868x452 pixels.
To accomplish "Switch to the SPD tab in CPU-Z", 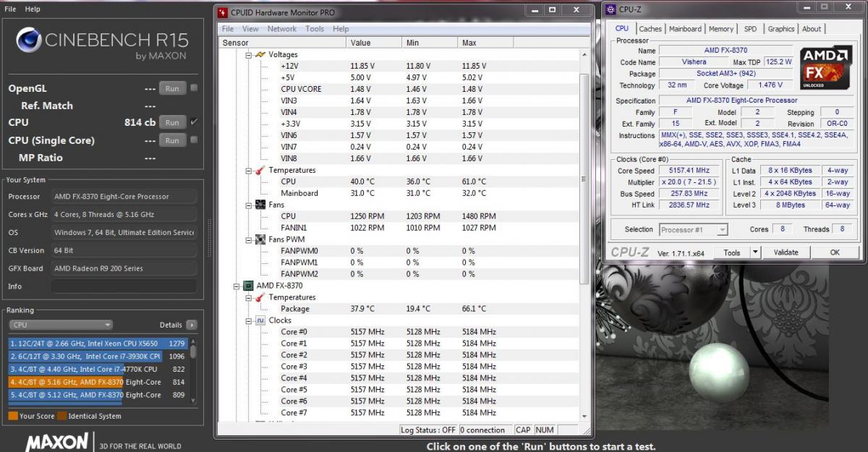I will [751, 29].
